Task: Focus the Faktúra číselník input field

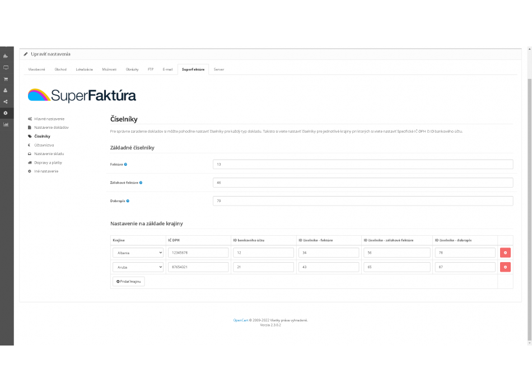Action: [363, 164]
